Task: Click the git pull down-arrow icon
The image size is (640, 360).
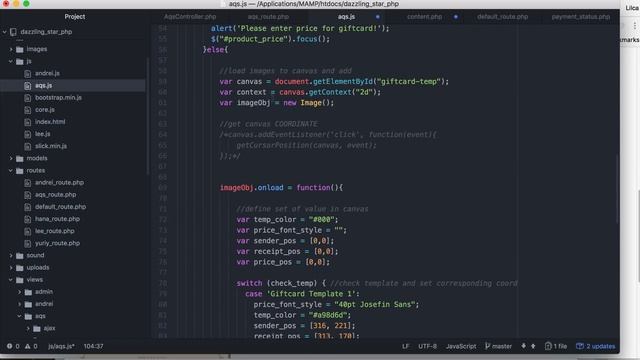Action: pyautogui.click(x=523, y=346)
